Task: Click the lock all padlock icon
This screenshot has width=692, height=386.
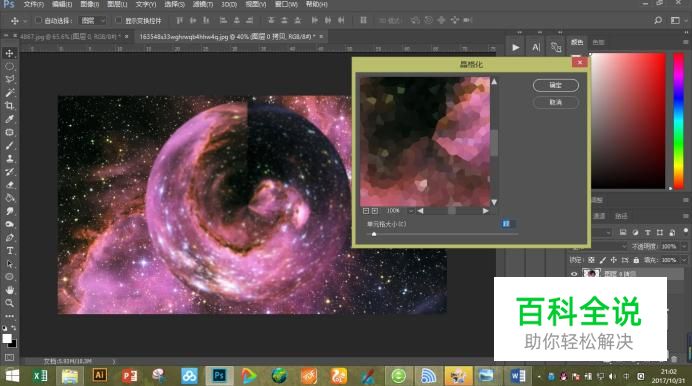Action: (x=636, y=260)
